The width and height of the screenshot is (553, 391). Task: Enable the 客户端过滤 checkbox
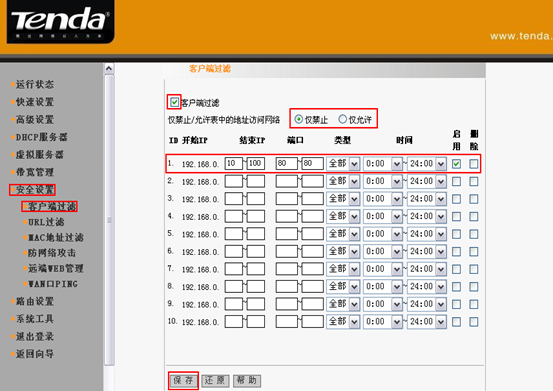tap(174, 102)
